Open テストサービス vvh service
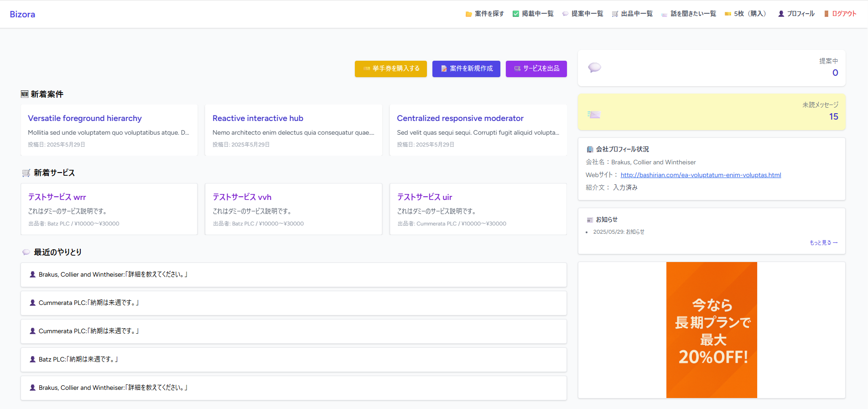 pos(242,197)
